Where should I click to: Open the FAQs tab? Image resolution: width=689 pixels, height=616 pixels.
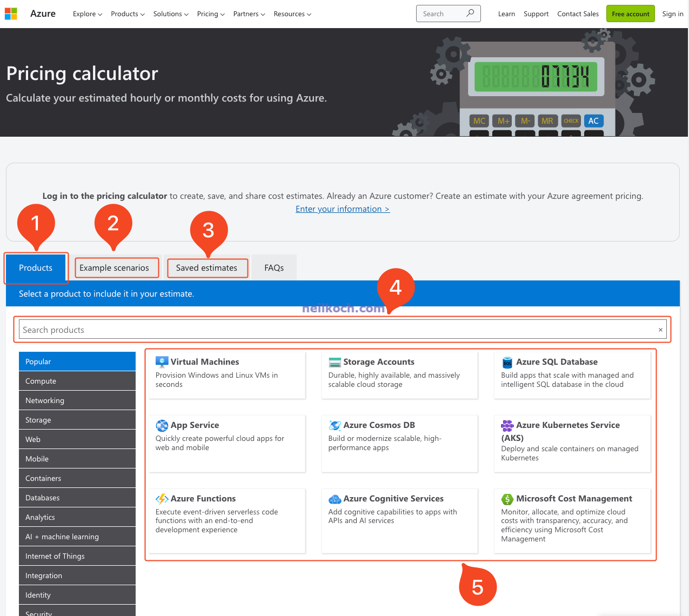(x=274, y=267)
